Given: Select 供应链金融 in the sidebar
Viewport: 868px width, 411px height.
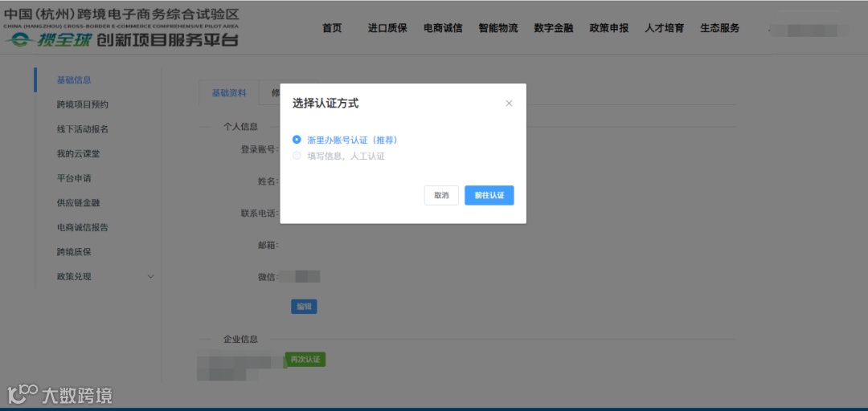Looking at the screenshot, I should tap(78, 202).
